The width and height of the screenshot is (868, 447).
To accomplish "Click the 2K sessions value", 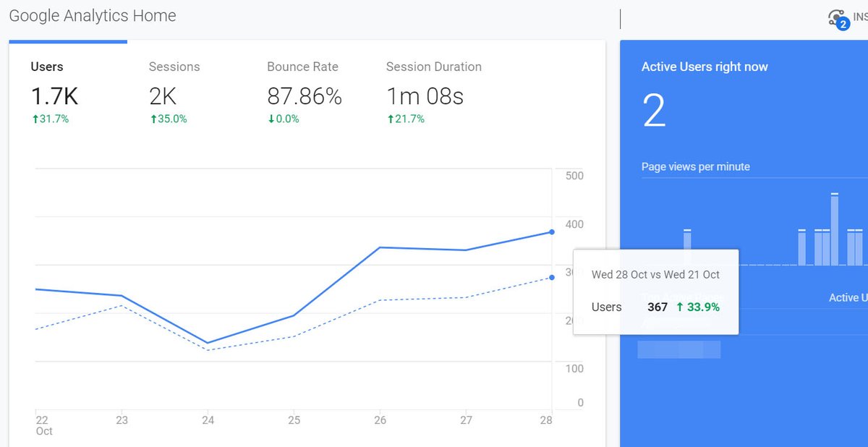I will (x=163, y=95).
